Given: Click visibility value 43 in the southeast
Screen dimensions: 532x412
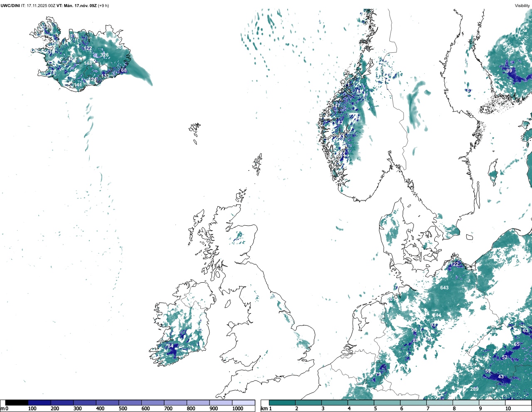Looking at the screenshot, I should click(501, 377).
